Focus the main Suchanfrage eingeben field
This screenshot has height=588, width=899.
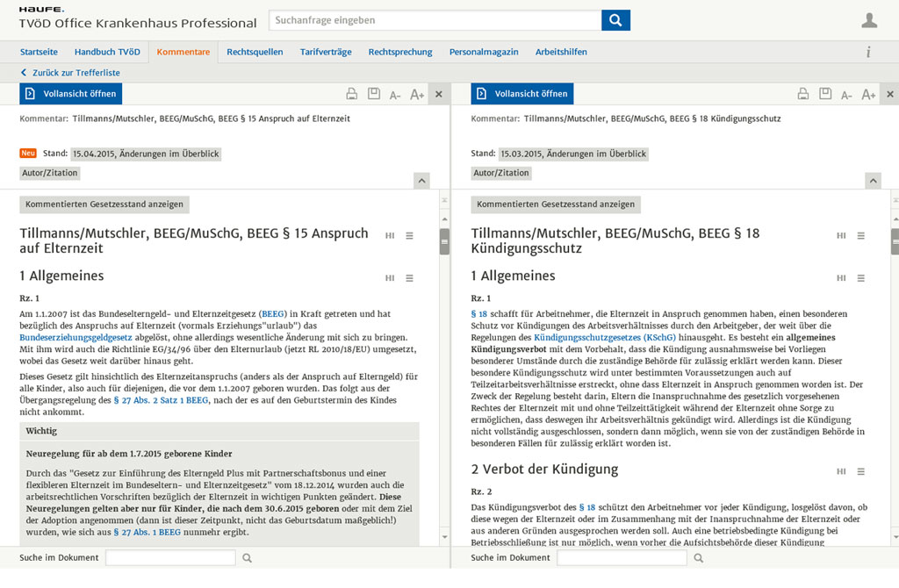pyautogui.click(x=435, y=20)
